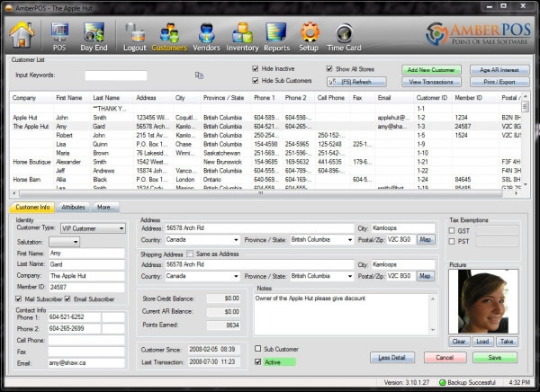The image size is (540, 392).
Task: Launch the POS screen icon
Action: pos(59,34)
